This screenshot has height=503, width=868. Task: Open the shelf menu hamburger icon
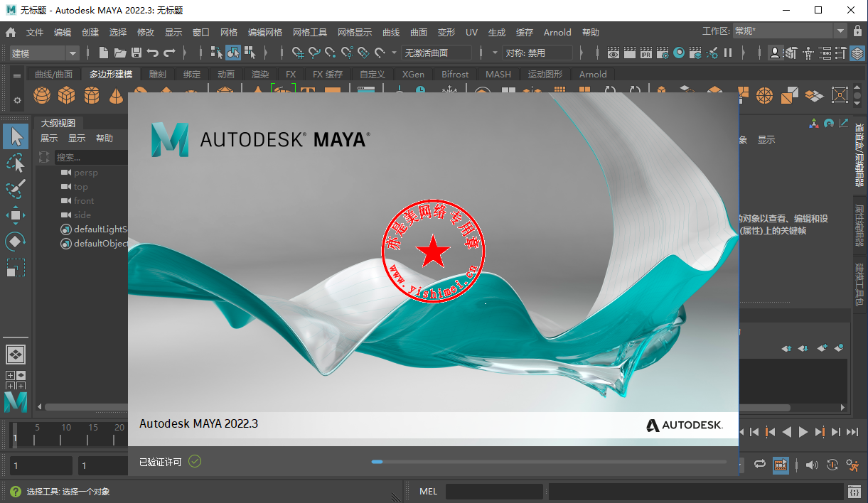tap(17, 75)
